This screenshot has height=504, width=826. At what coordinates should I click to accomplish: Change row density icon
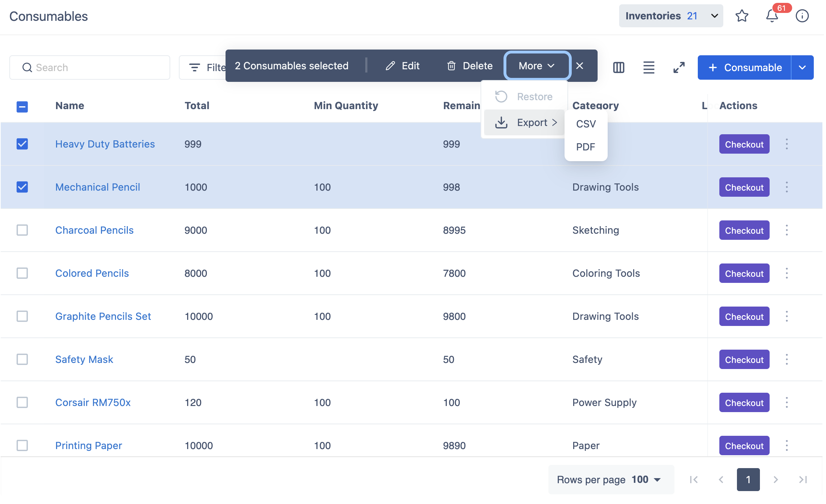click(x=649, y=67)
